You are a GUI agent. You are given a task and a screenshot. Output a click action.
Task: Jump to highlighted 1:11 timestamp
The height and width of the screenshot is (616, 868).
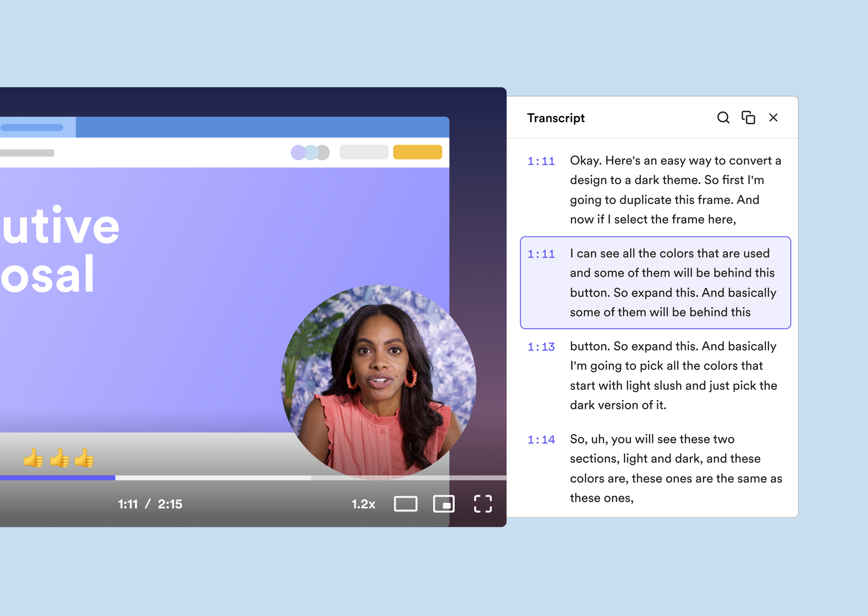click(x=541, y=254)
